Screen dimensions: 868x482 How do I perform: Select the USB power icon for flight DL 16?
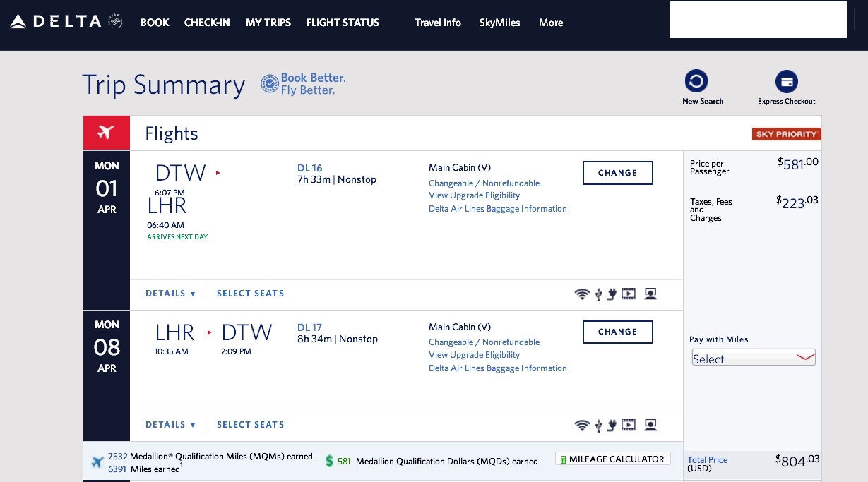click(598, 294)
